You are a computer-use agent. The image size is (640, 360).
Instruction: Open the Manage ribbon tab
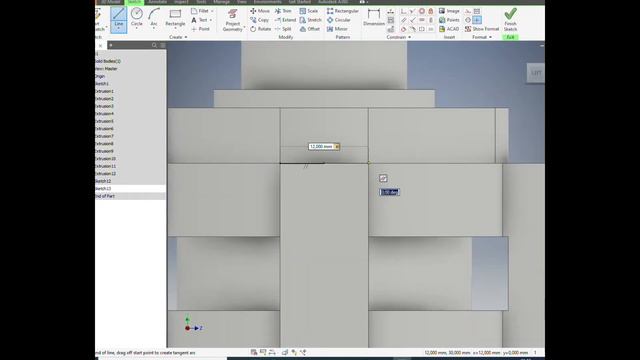click(221, 2)
